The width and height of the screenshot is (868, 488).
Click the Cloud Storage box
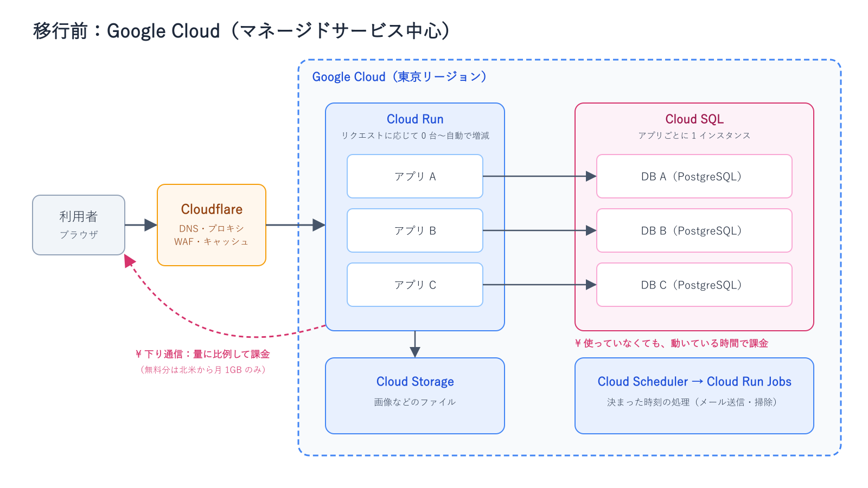coord(415,396)
